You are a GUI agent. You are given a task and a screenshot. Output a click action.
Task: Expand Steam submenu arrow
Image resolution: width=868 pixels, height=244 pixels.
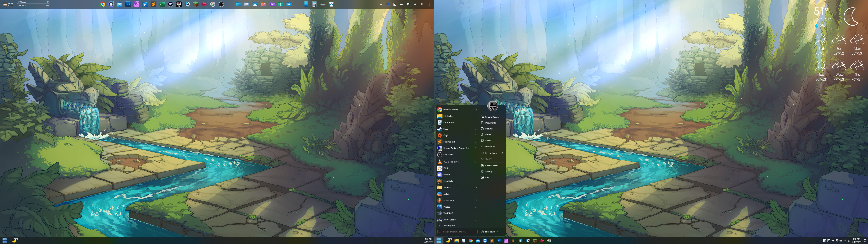(x=476, y=129)
